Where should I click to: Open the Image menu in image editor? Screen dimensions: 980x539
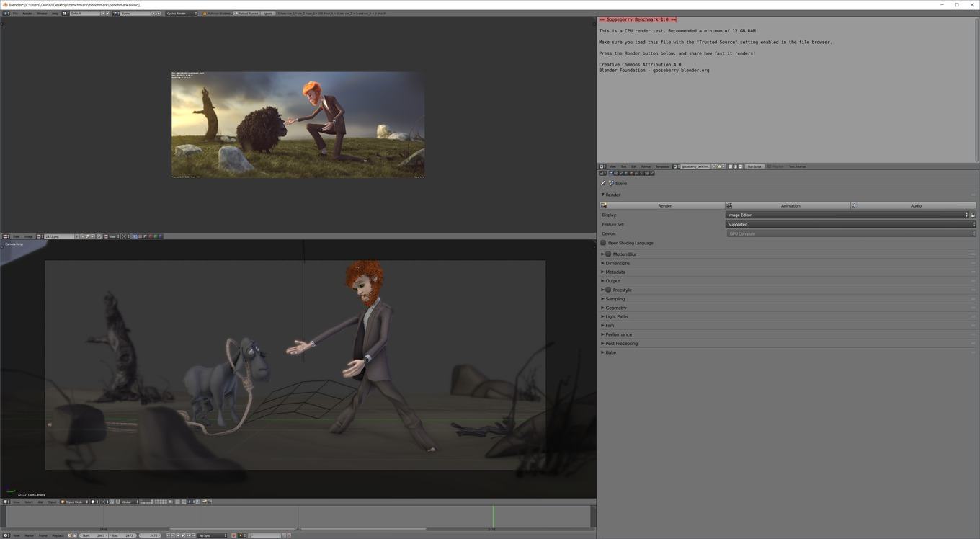tap(28, 236)
